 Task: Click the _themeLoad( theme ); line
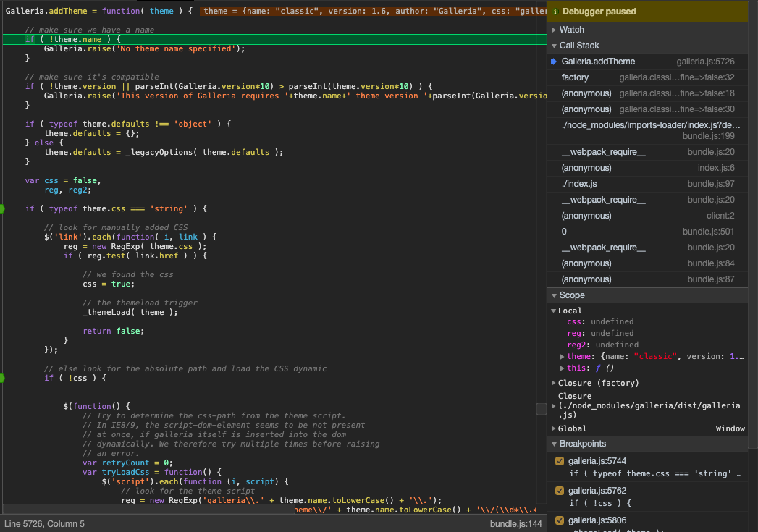click(130, 312)
